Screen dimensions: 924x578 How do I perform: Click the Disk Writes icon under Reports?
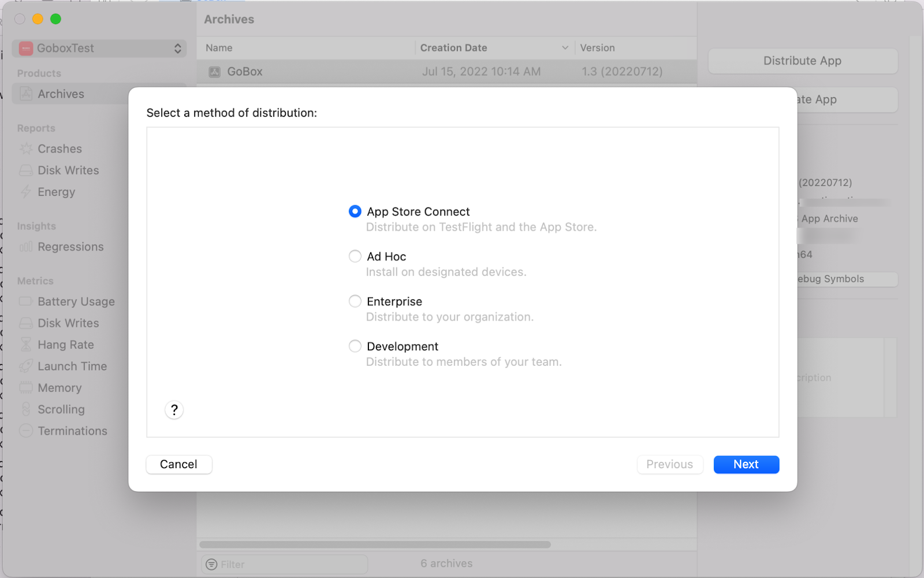click(26, 171)
